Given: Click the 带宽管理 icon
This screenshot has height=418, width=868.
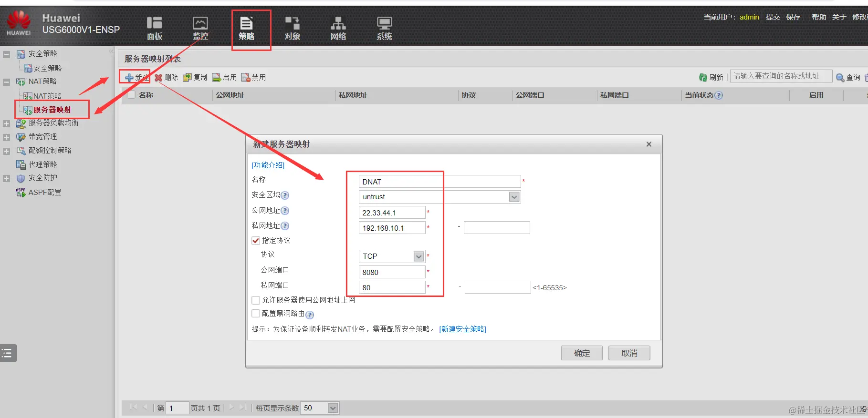Looking at the screenshot, I should click(x=21, y=137).
